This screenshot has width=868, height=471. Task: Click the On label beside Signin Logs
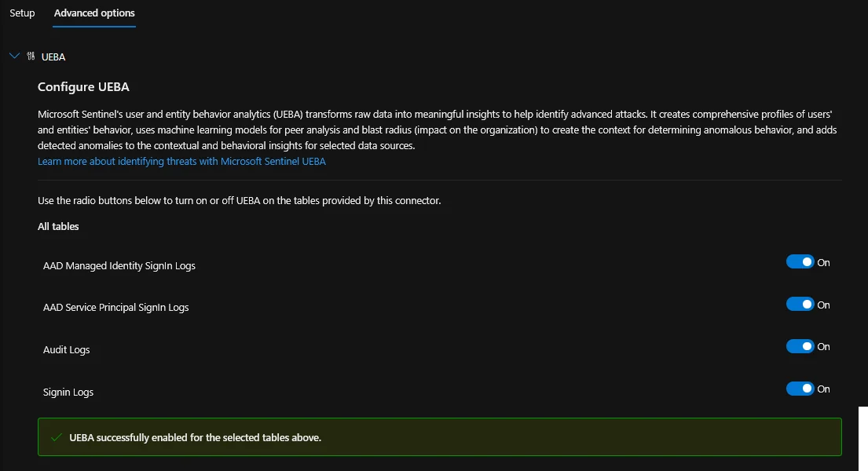point(823,389)
